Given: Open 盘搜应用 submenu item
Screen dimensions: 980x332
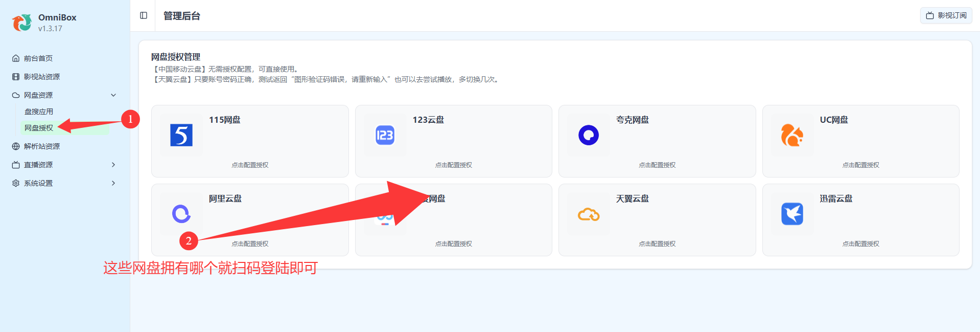Looking at the screenshot, I should click(x=39, y=112).
